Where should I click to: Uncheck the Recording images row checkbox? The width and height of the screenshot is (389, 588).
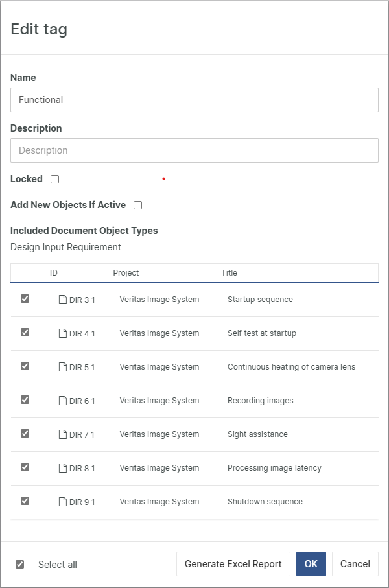pos(25,400)
